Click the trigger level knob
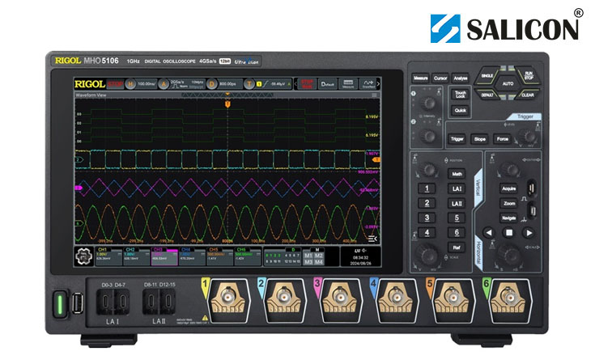595x364 pixels. 530,138
